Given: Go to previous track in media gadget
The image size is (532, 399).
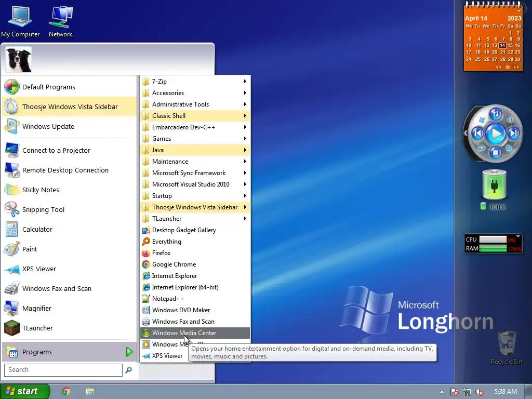Looking at the screenshot, I should pos(477,133).
